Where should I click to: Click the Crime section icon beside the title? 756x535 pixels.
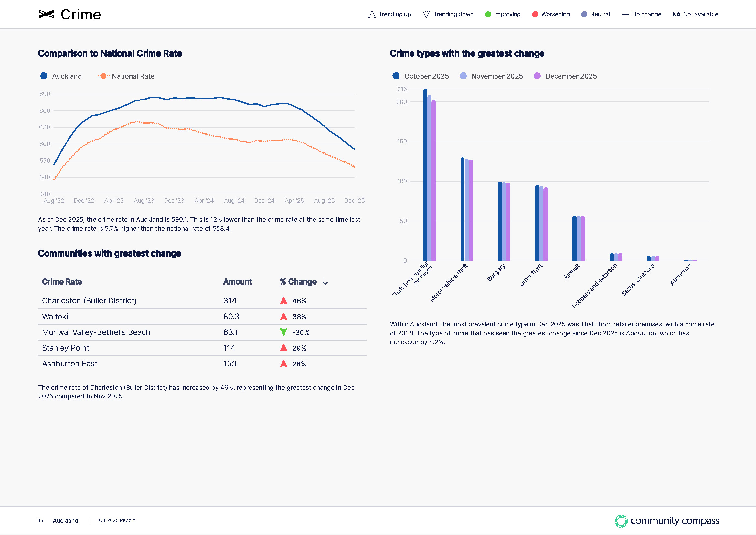coord(46,14)
